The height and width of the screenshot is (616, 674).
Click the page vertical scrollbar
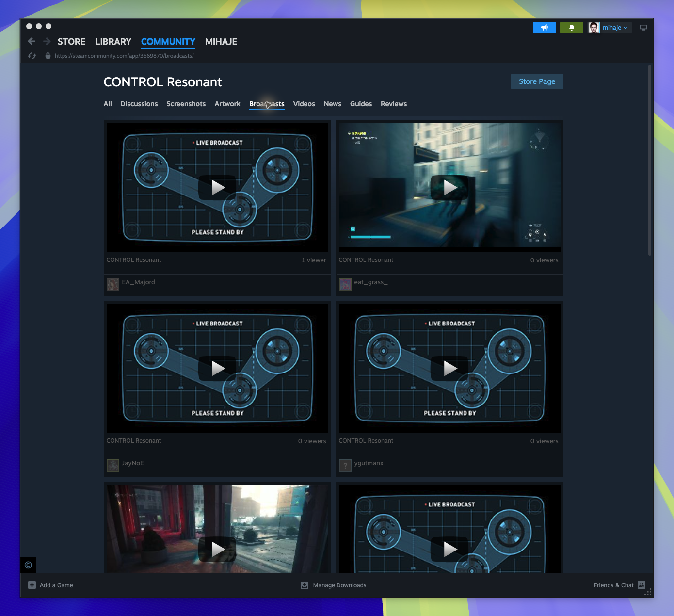[650, 160]
